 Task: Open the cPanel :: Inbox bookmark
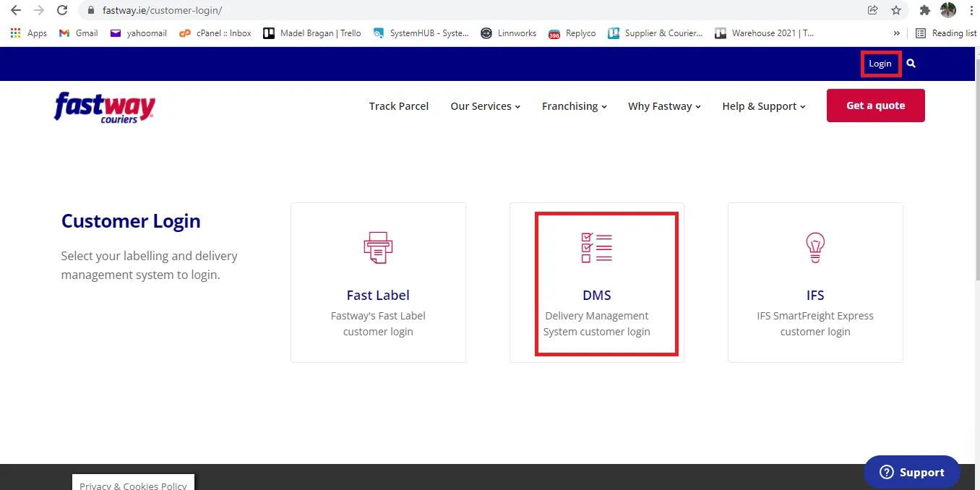tap(215, 33)
